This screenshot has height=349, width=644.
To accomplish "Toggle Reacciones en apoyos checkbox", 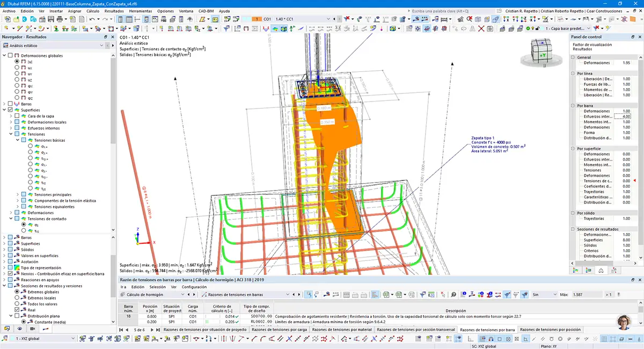I will pos(10,280).
